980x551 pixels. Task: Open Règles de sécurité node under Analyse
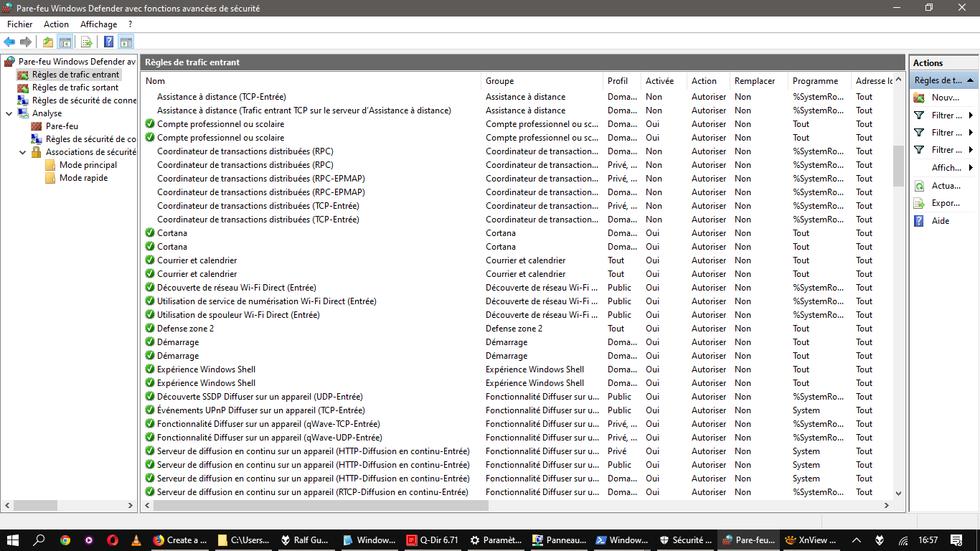pos(90,139)
